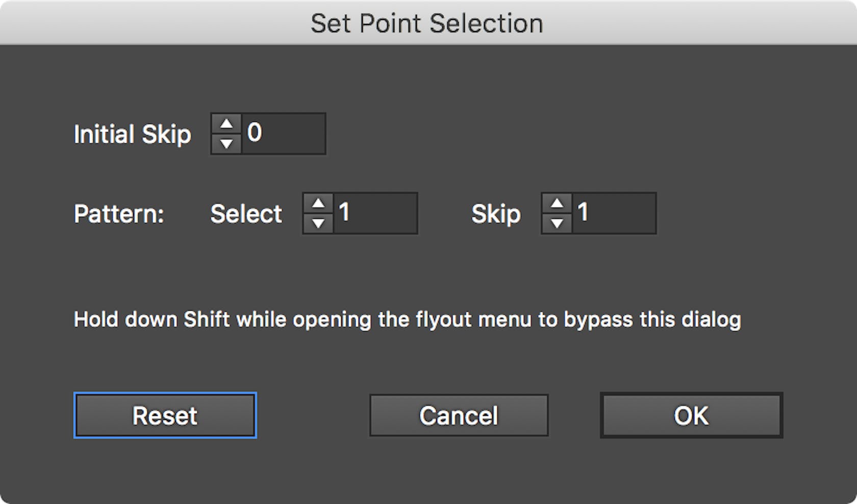The height and width of the screenshot is (504, 857).
Task: Click the Set Point Selection title bar
Action: click(x=427, y=23)
